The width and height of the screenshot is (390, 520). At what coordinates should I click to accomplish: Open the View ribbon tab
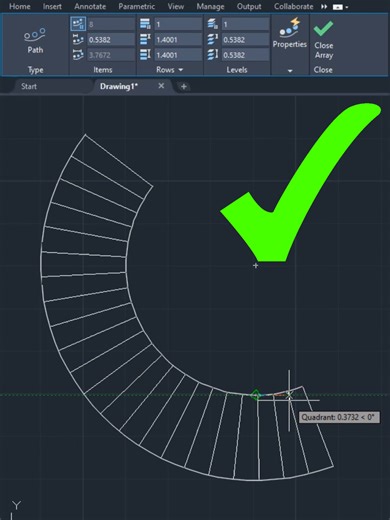coord(176,6)
